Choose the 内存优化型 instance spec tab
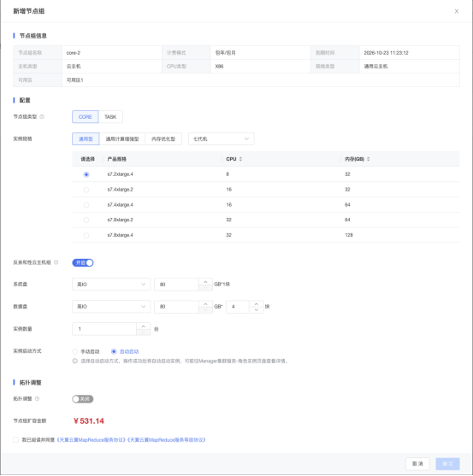 pos(163,139)
